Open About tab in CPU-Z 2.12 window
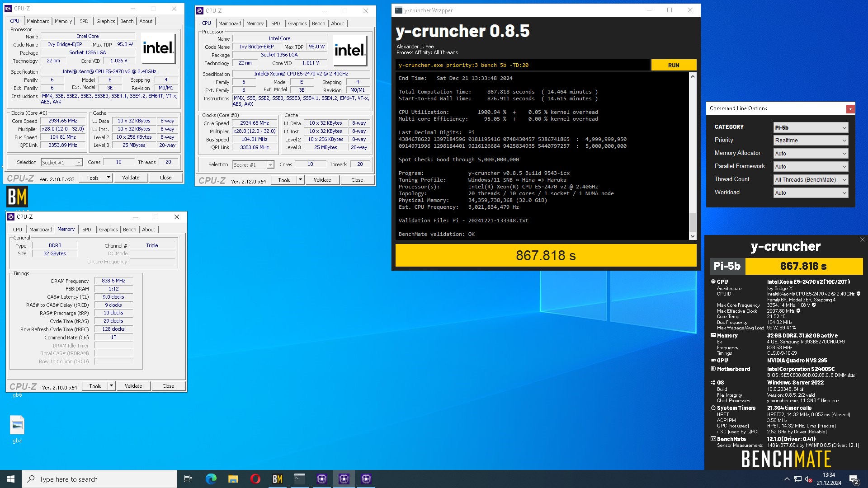868x488 pixels. 338,23
